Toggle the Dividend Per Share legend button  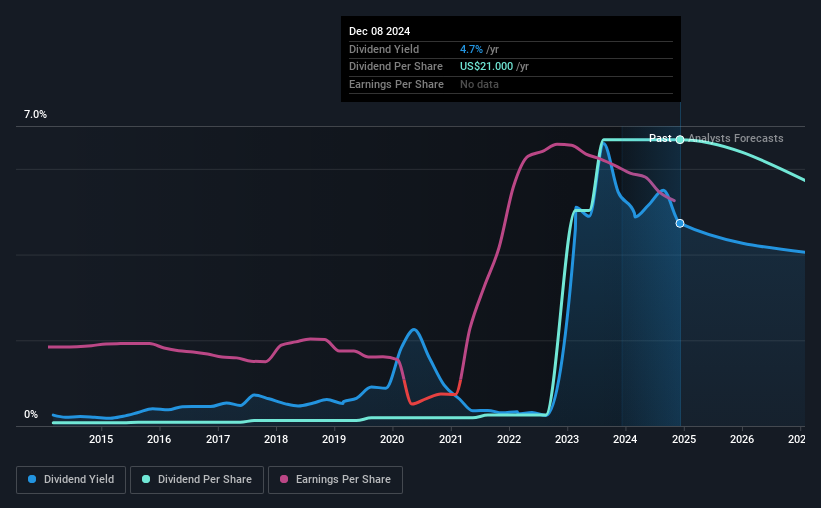pos(197,480)
